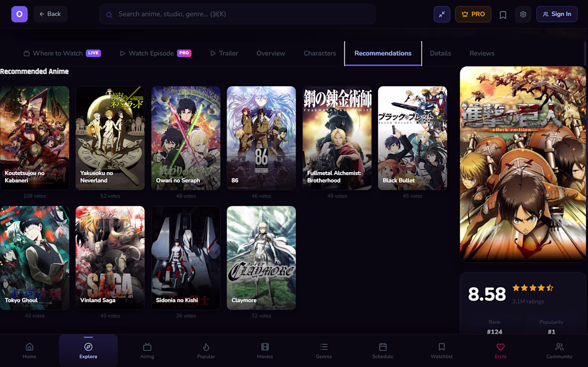This screenshot has width=588, height=367.
Task: Open the Overview tab
Action: point(271,53)
